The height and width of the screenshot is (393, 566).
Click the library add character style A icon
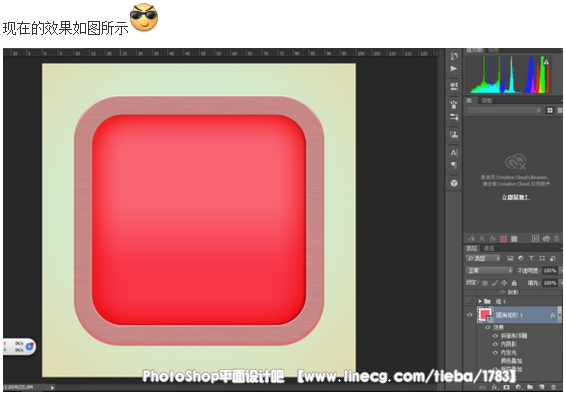click(481, 239)
